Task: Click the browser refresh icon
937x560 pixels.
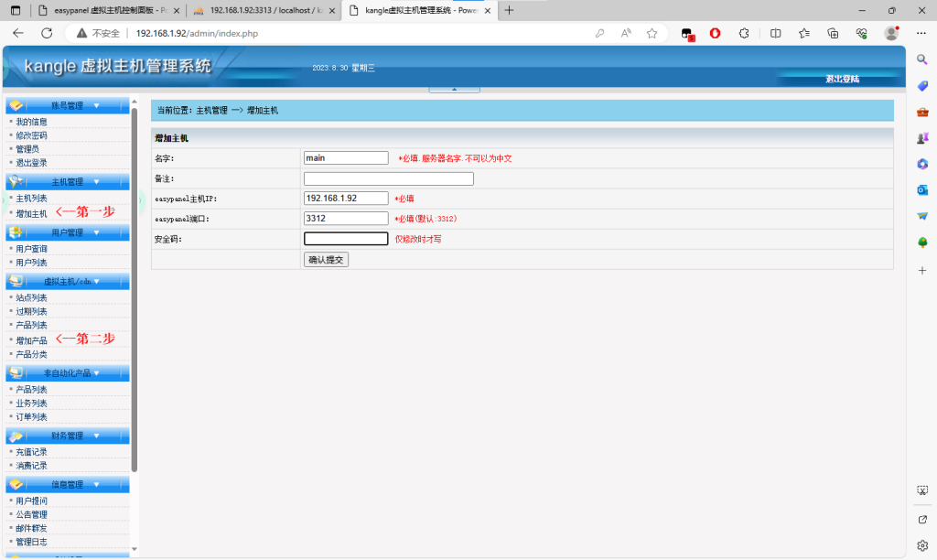Action: 47,33
